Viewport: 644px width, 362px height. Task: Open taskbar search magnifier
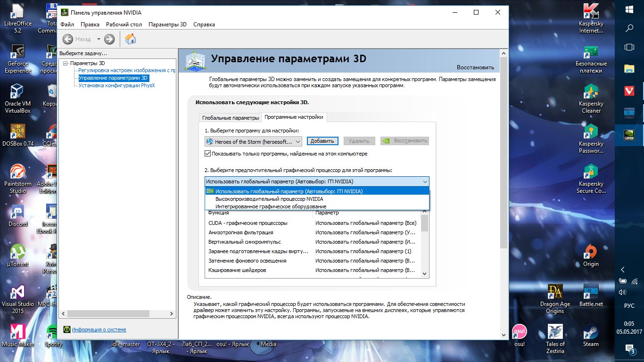[629, 28]
